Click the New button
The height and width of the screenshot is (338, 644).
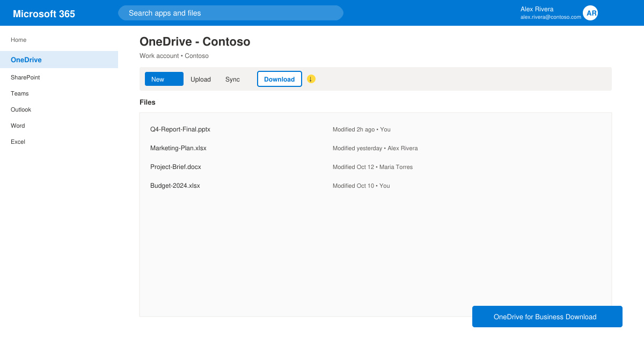[x=164, y=79]
